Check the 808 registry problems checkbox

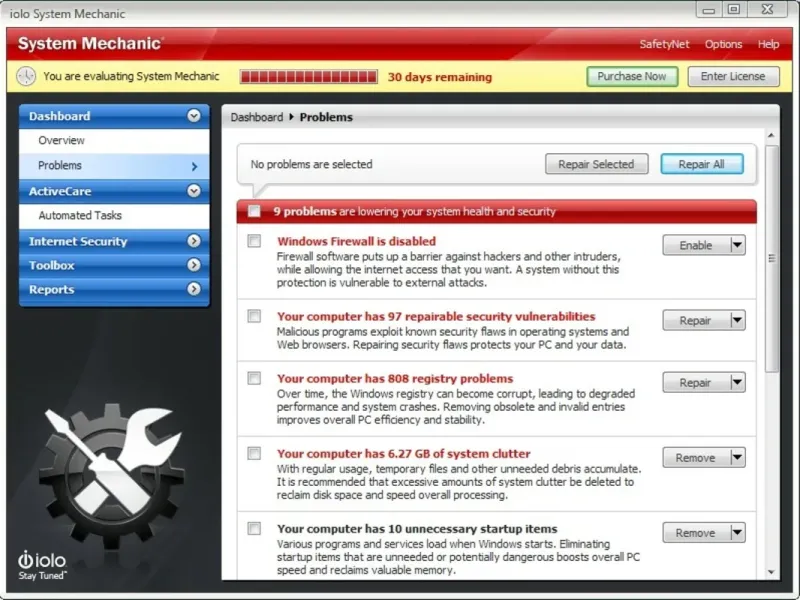(x=254, y=378)
